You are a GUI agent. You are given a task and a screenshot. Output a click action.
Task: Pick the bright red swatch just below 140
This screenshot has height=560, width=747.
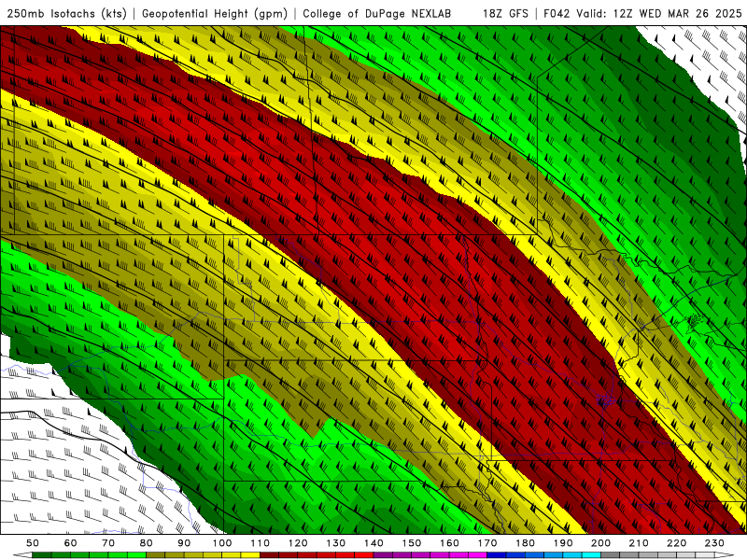pyautogui.click(x=364, y=555)
